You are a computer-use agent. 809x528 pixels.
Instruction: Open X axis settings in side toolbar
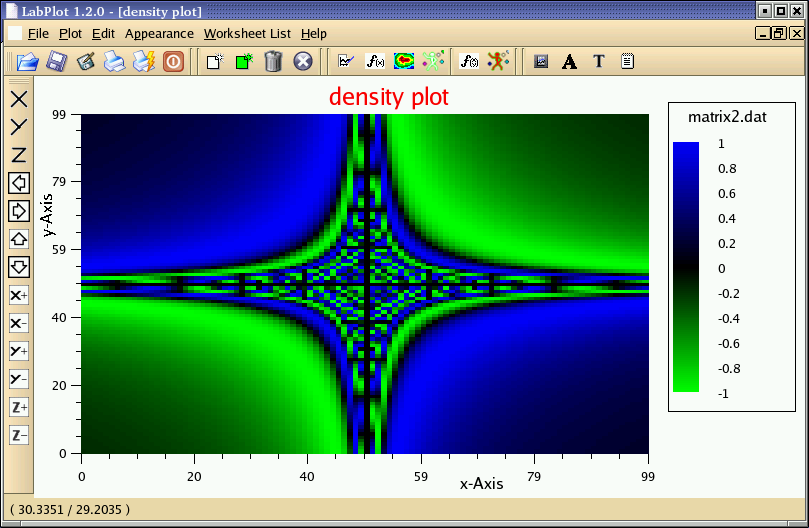coord(19,99)
